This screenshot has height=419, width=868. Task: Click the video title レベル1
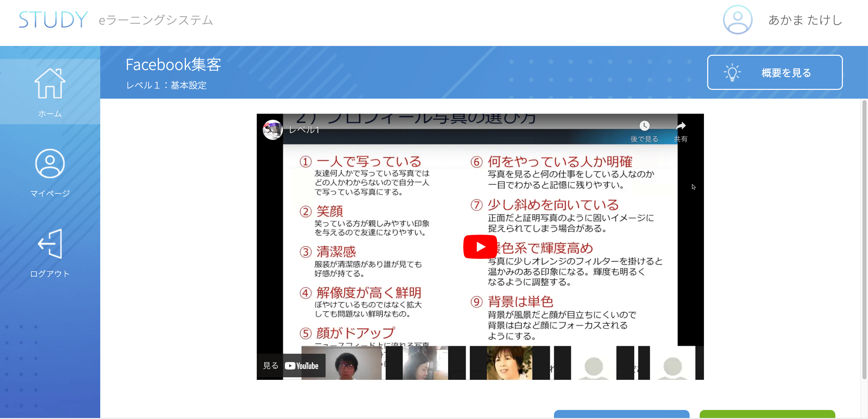[x=304, y=130]
